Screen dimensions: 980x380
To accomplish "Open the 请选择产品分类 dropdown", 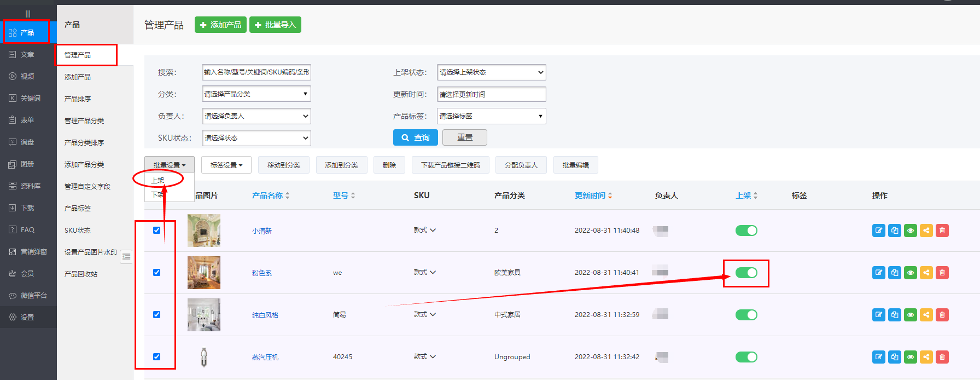I will pyautogui.click(x=256, y=94).
